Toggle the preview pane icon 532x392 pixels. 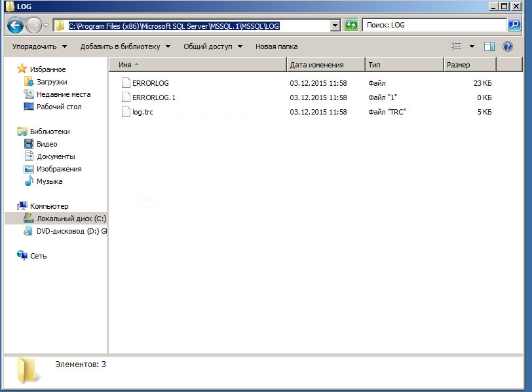(489, 46)
